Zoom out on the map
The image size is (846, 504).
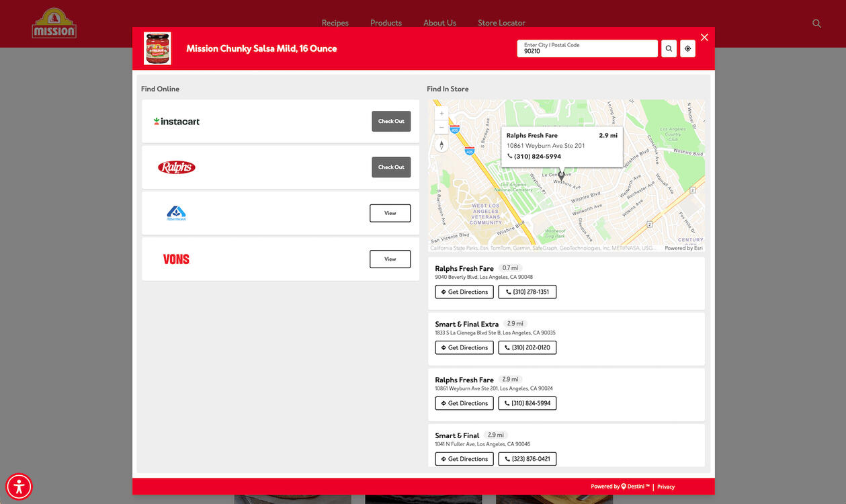(x=441, y=127)
